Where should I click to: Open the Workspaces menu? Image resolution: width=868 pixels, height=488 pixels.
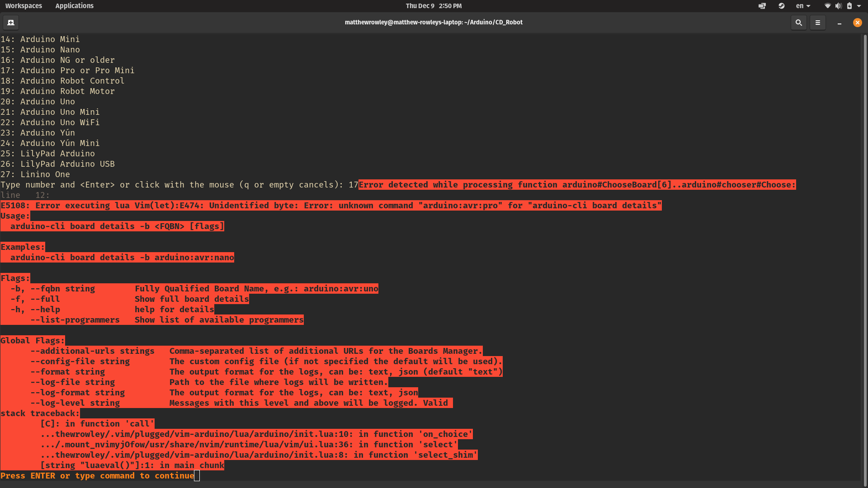click(24, 6)
